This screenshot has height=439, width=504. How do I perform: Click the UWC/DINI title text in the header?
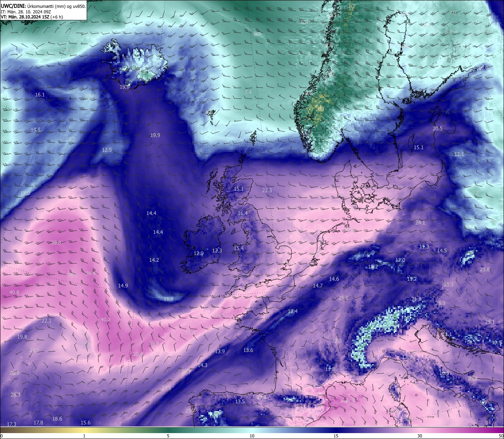click(13, 6)
